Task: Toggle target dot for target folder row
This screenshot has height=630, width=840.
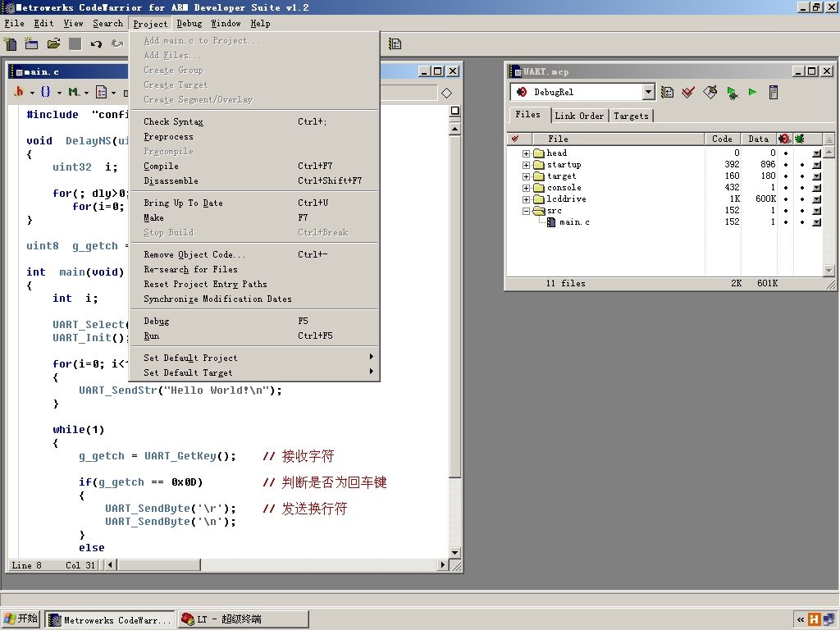Action: click(786, 176)
